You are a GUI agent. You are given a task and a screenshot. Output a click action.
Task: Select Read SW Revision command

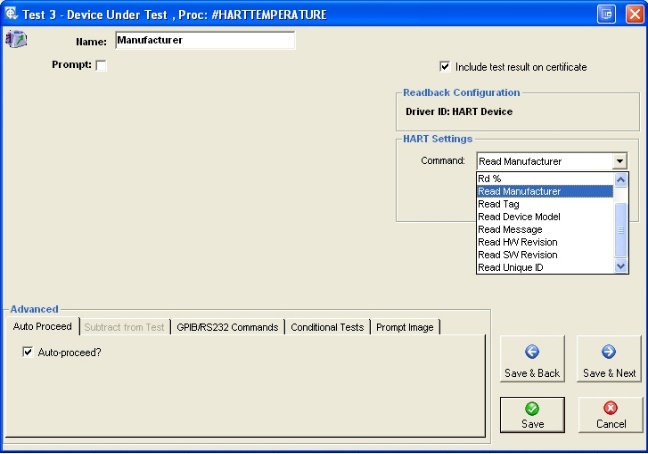(x=517, y=255)
